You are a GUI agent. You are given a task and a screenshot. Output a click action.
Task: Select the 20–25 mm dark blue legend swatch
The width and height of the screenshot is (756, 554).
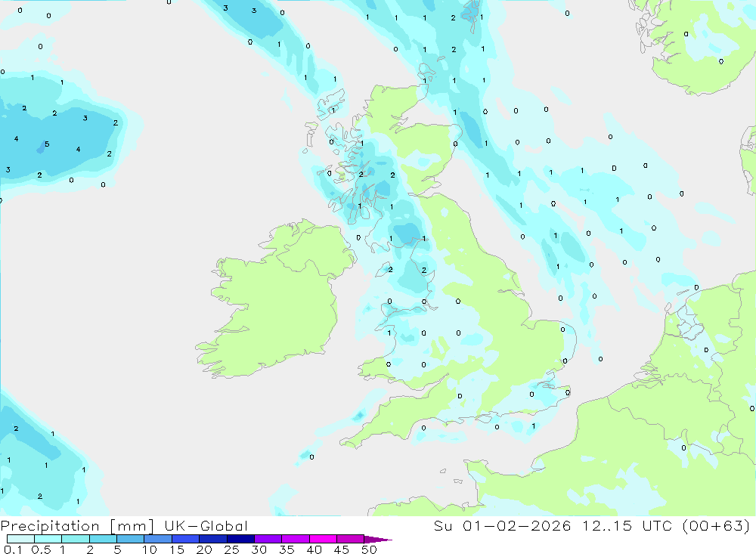coord(213,539)
